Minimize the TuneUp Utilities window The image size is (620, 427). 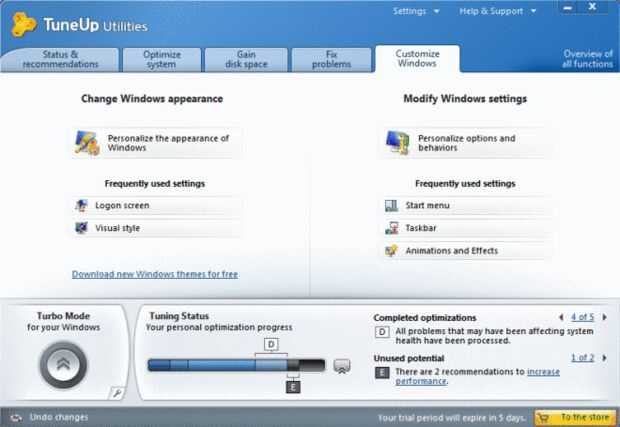[x=568, y=8]
